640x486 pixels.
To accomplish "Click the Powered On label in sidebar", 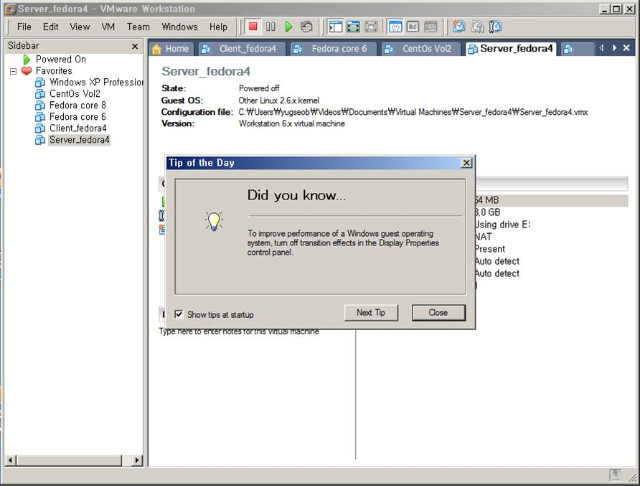I will tap(61, 59).
